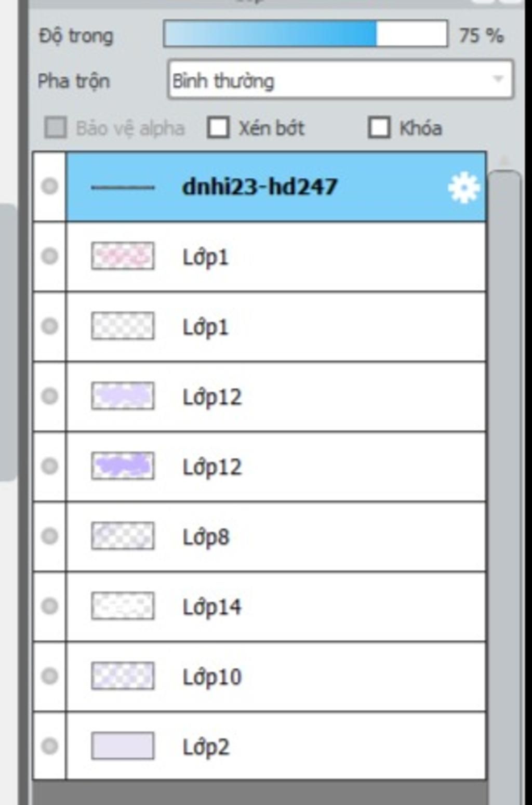Select the Lớp14 layer row
Image resolution: width=532 pixels, height=805 pixels.
coord(276,607)
